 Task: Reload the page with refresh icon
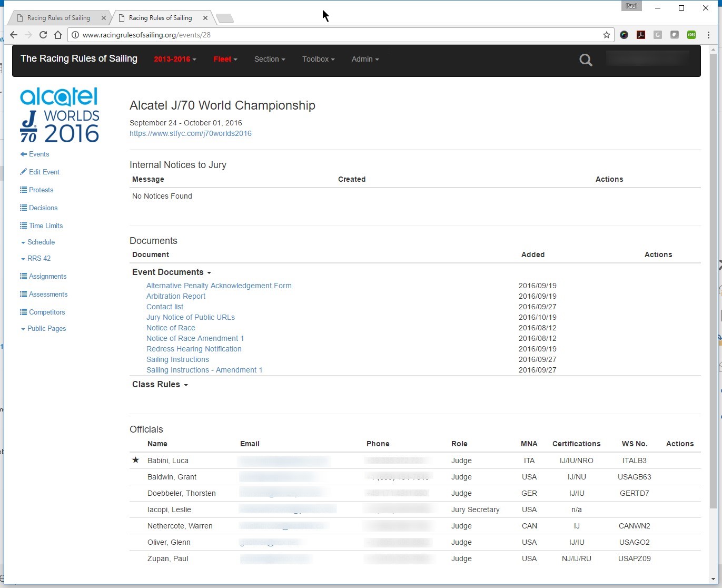point(43,35)
